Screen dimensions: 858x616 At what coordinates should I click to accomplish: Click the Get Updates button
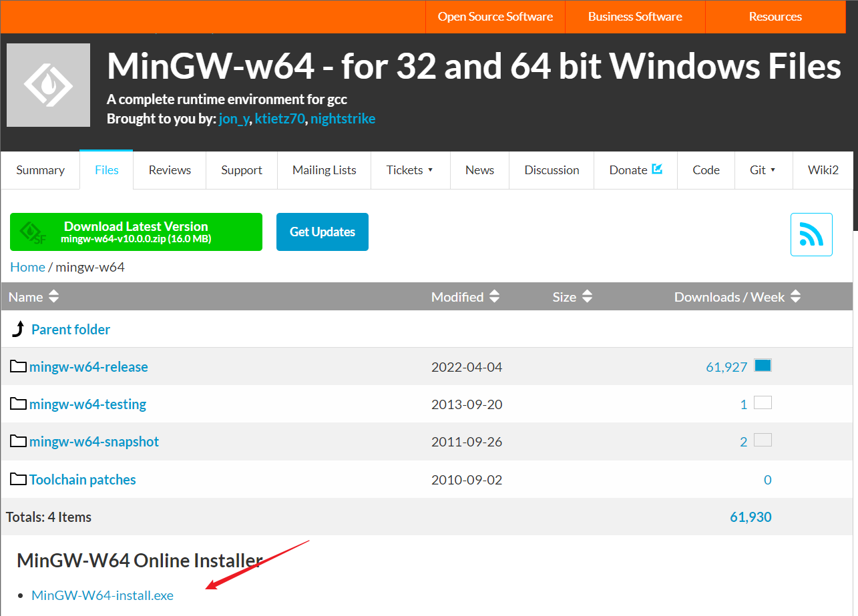pos(323,232)
